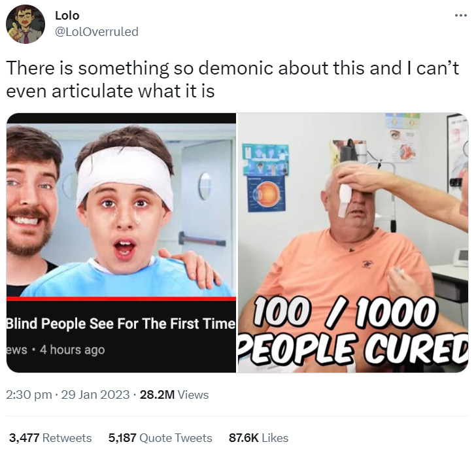Click the 29 Jan 2023 date link
The height and width of the screenshot is (455, 476).
click(x=95, y=395)
